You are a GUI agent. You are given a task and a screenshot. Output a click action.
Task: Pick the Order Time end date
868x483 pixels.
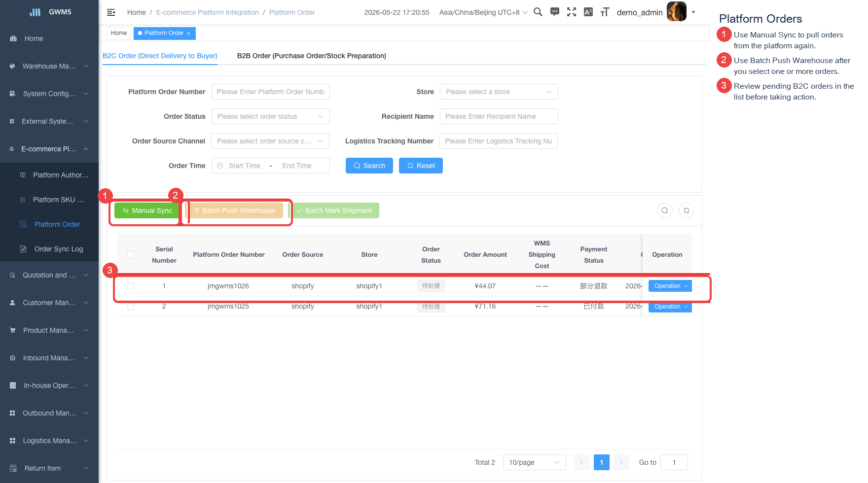pyautogui.click(x=297, y=166)
